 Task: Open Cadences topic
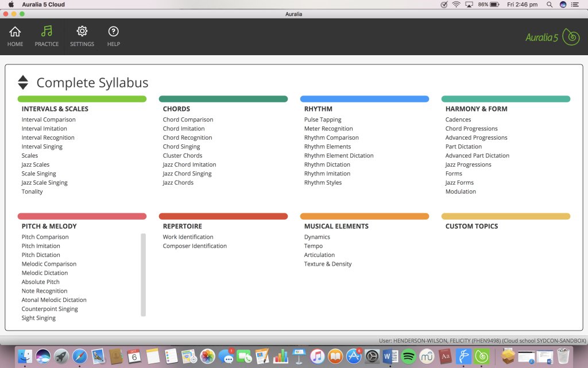click(x=458, y=120)
